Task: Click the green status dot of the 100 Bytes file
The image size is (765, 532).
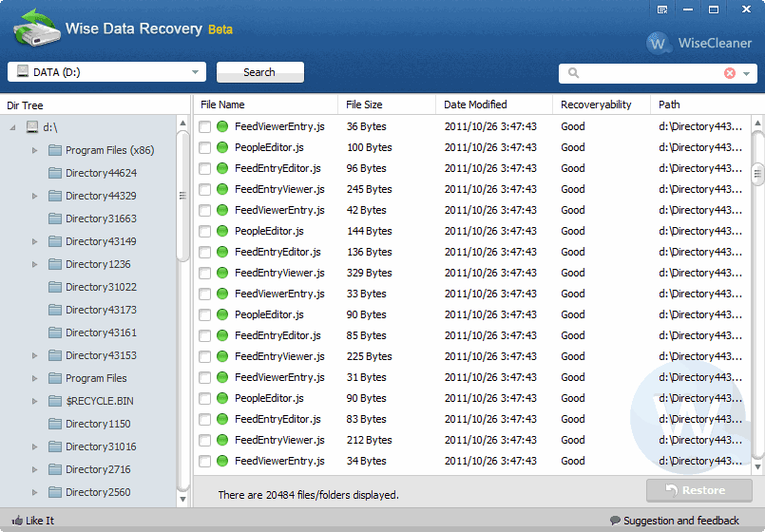Action: point(222,147)
